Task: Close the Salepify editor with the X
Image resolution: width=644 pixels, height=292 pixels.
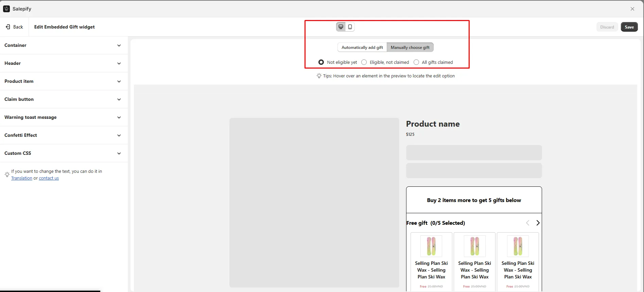Action: tap(632, 9)
